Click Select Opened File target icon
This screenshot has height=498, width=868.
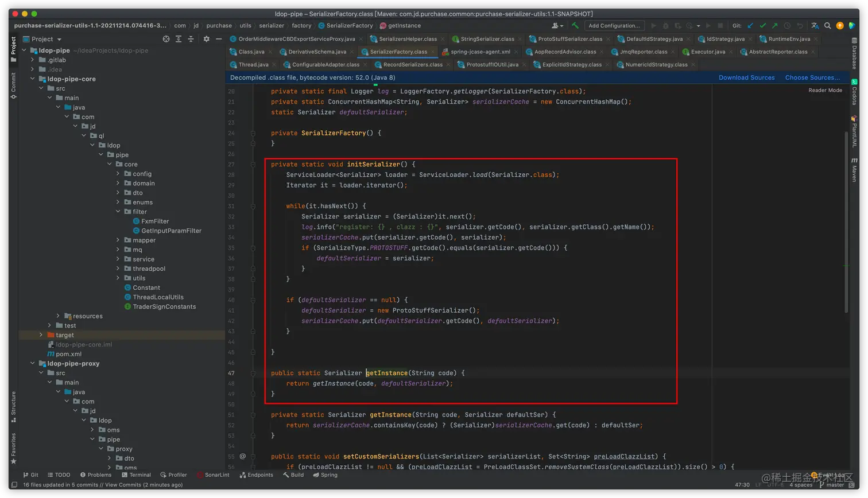click(x=166, y=39)
